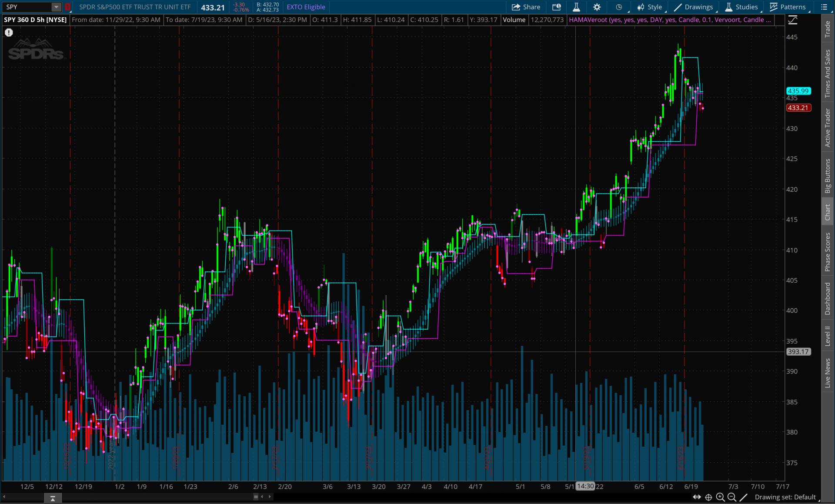Screen dimensions: 835x504
Task: Toggle the expand time axis arrows
Action: [x=697, y=497]
